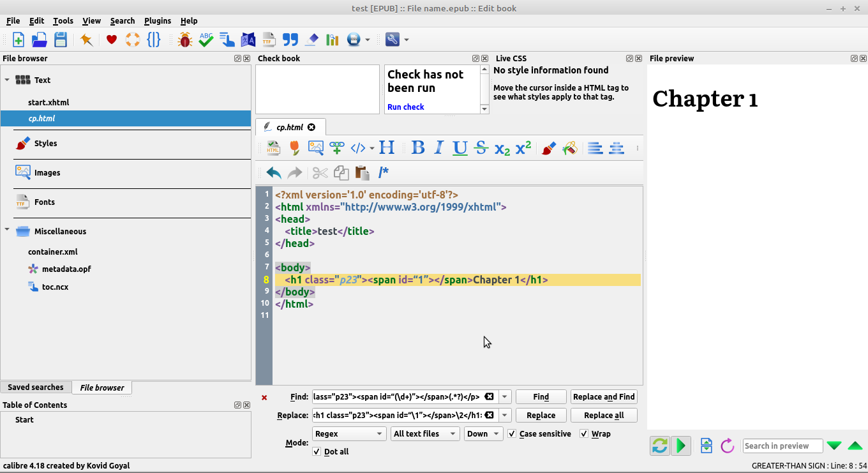Click the Underline formatting icon
The image size is (868, 473).
(x=460, y=148)
